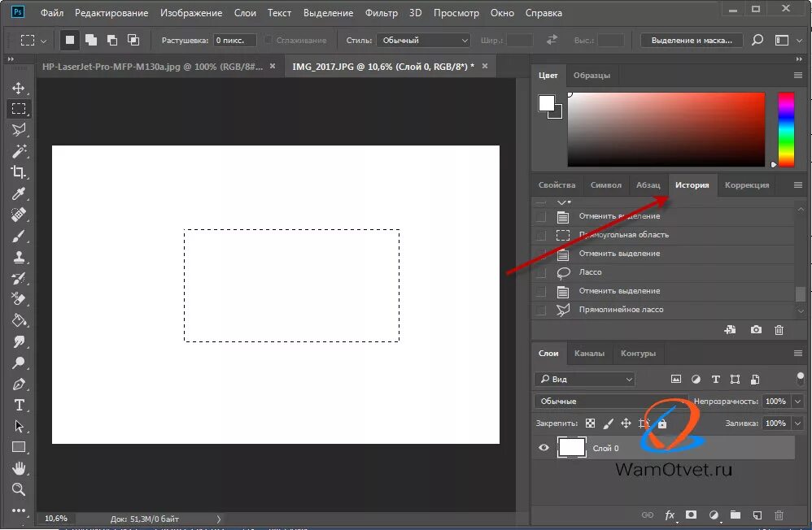Choose Add to selection mode

[x=91, y=41]
